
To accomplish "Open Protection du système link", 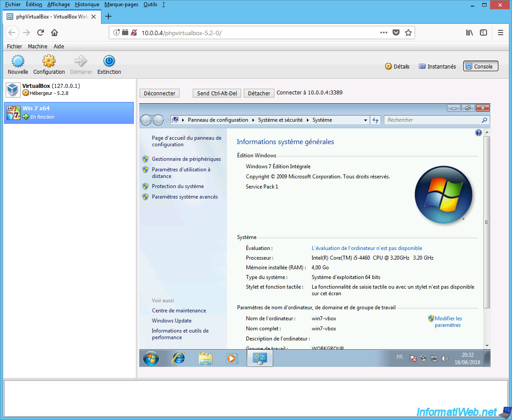I will [x=178, y=186].
